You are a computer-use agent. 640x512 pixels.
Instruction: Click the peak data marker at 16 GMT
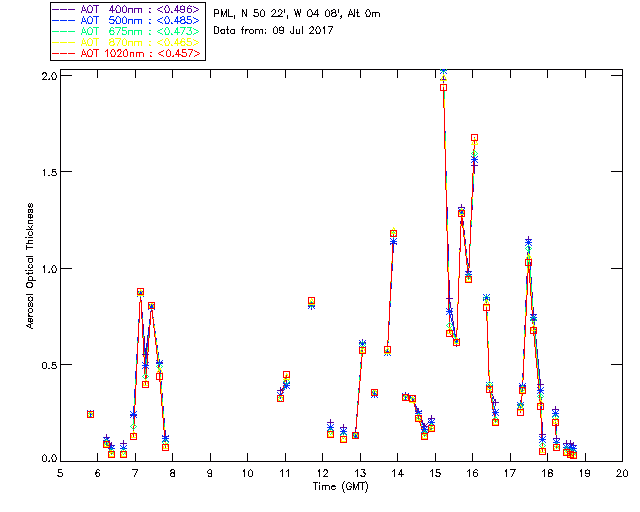[x=474, y=137]
